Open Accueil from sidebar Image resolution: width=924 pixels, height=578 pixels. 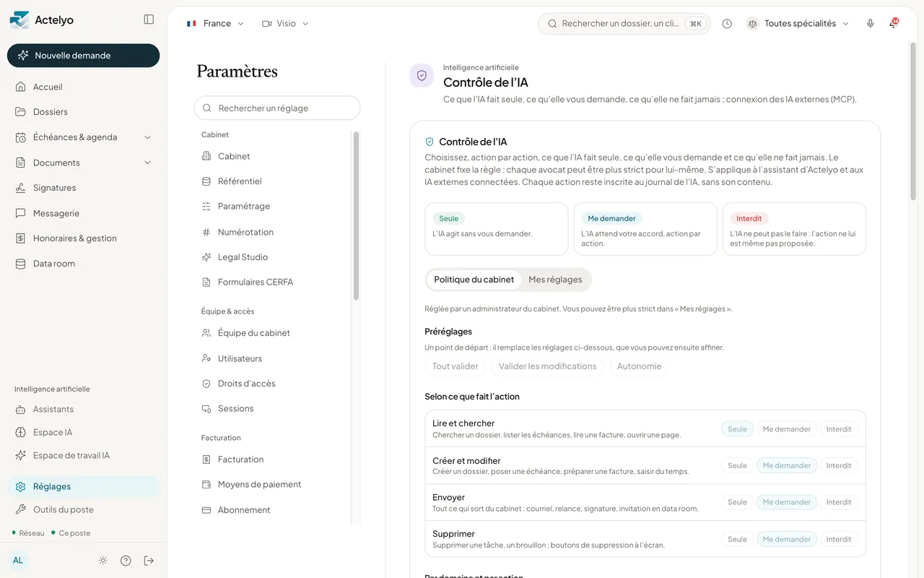click(84, 87)
